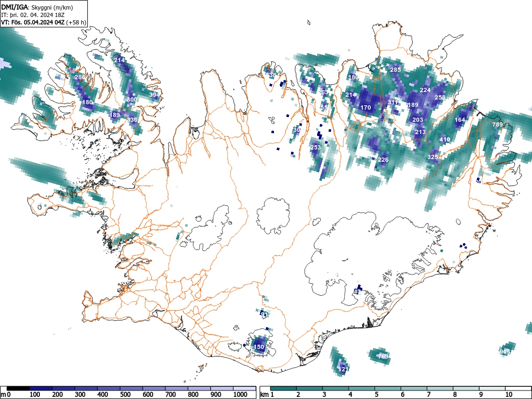Click the legend tick label '500'

pos(125,395)
